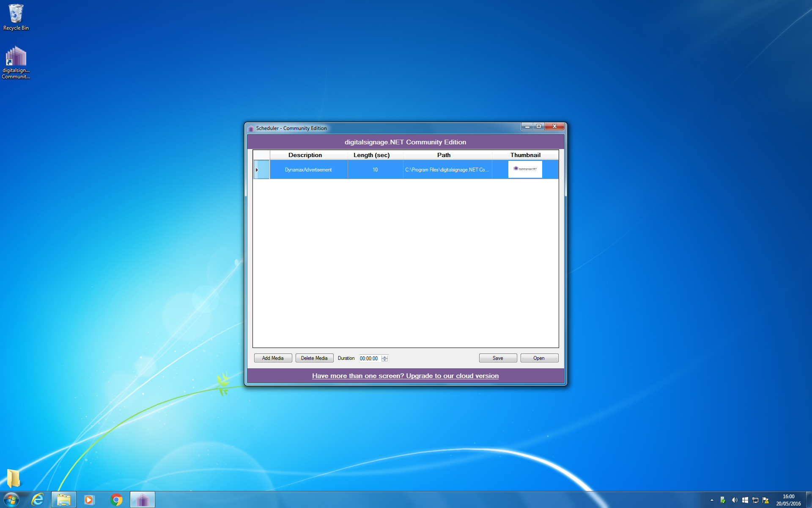Click the Description column header
The height and width of the screenshot is (508, 812).
pos(309,155)
